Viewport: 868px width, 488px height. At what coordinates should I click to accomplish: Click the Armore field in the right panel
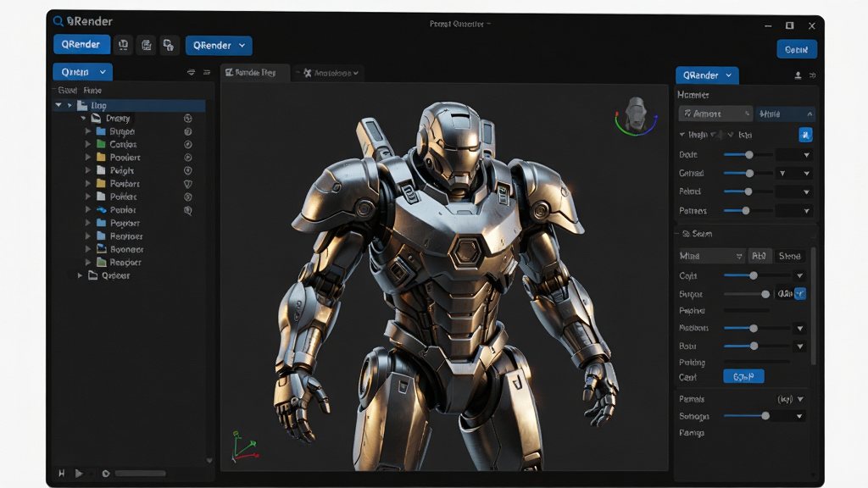(715, 114)
